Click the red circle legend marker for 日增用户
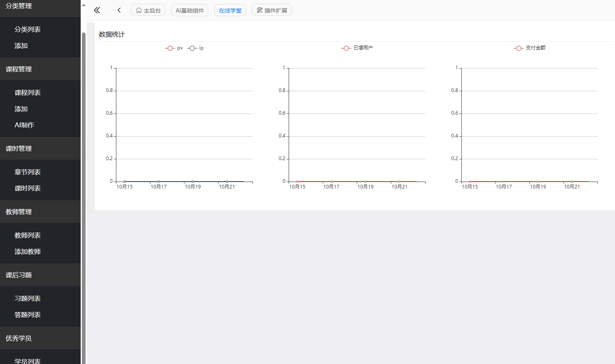Viewport: 615px width, 364px height. click(346, 48)
